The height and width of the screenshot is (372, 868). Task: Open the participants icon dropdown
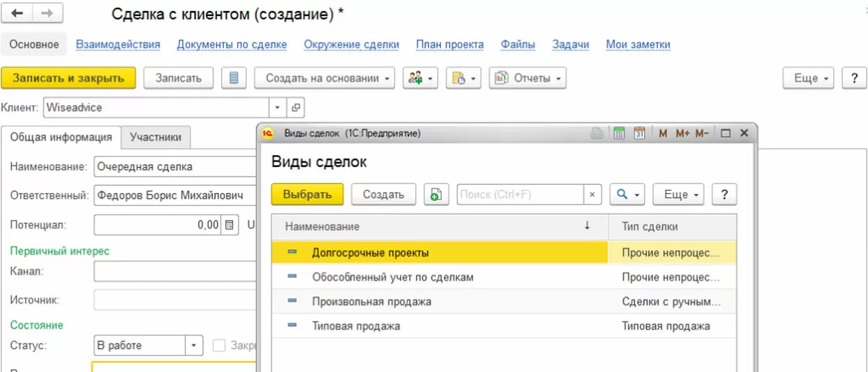pyautogui.click(x=420, y=78)
